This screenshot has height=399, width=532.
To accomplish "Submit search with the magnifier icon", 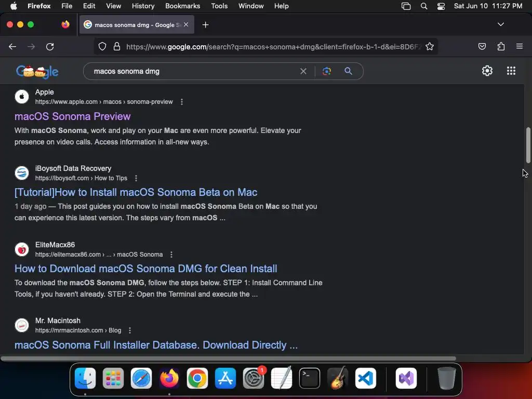I will tap(348, 71).
